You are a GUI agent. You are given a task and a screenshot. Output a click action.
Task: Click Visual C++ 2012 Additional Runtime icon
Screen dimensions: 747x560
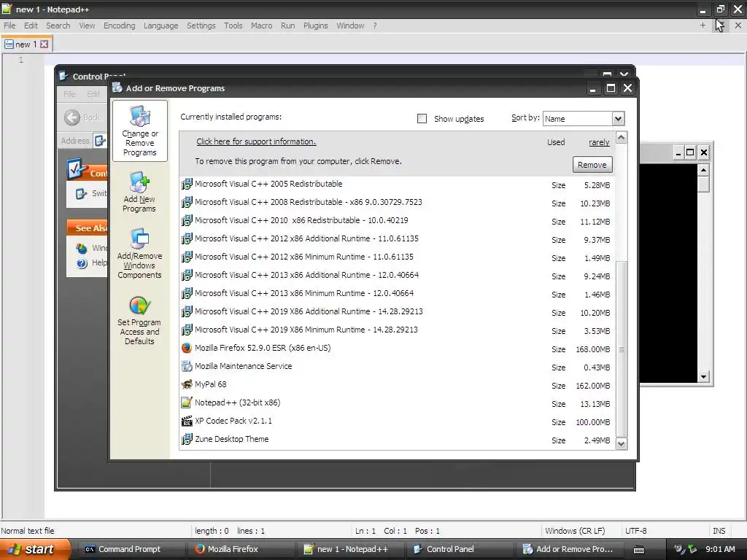tap(187, 238)
